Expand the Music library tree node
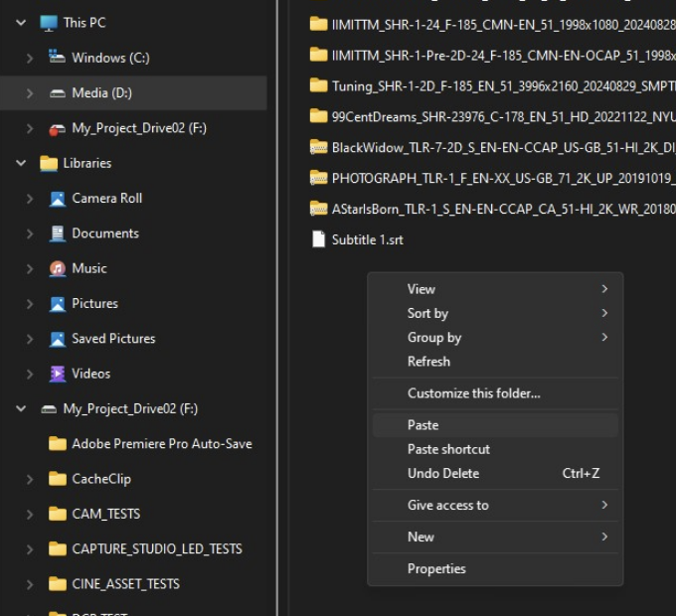The image size is (676, 616). [29, 269]
